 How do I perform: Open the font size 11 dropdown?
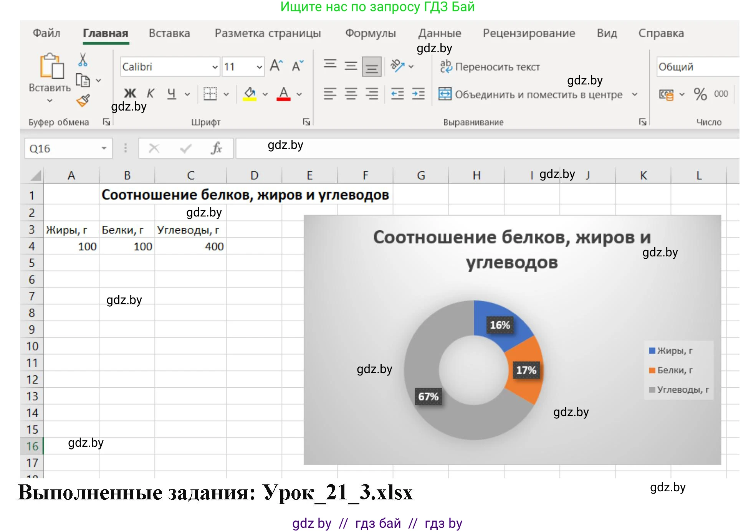259,67
